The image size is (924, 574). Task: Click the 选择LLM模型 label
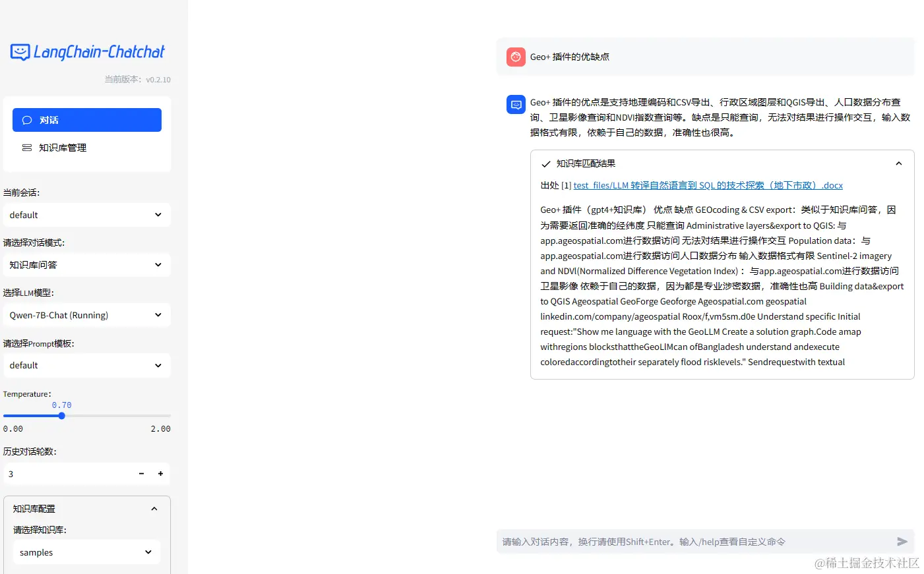(28, 293)
